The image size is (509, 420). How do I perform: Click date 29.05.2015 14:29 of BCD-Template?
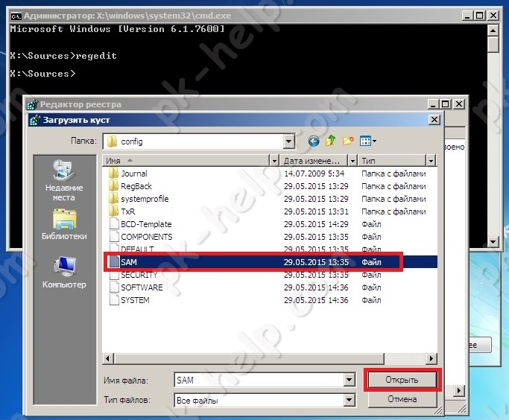coord(316,224)
